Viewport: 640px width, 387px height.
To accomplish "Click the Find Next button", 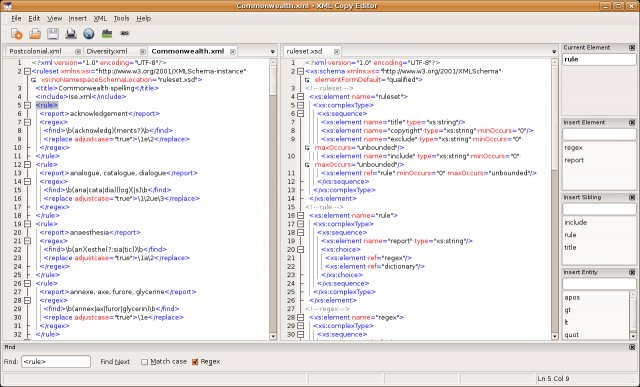I will [x=115, y=362].
